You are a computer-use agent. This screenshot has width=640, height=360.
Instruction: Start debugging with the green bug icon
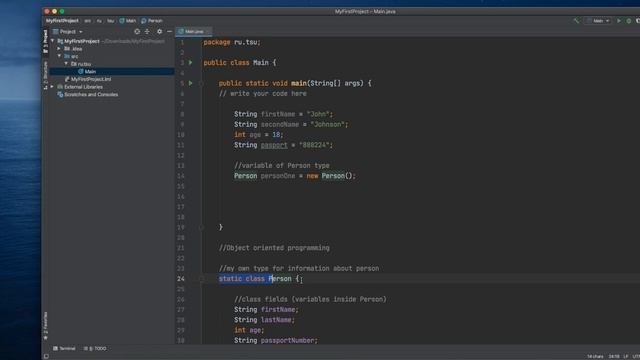pos(629,20)
